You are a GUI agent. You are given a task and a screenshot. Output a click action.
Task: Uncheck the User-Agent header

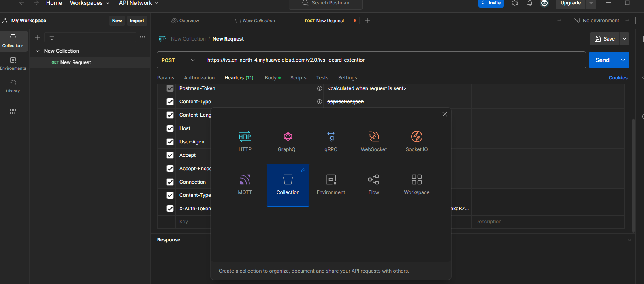tap(170, 142)
